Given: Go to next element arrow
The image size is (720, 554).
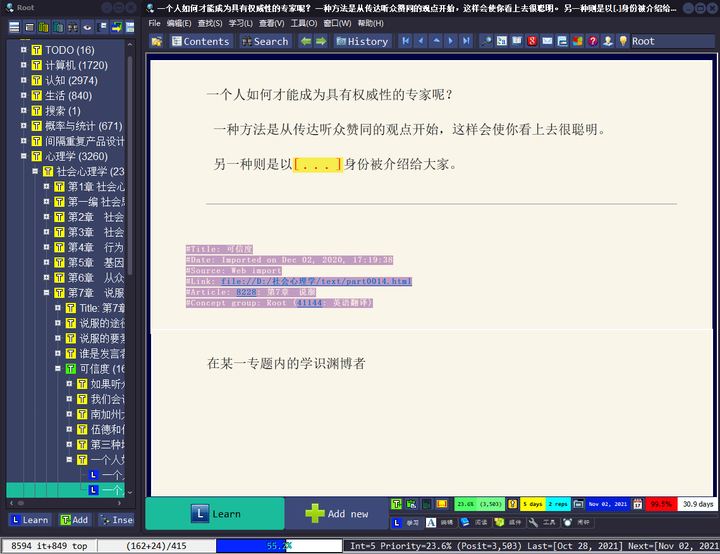Looking at the screenshot, I should pos(451,41).
